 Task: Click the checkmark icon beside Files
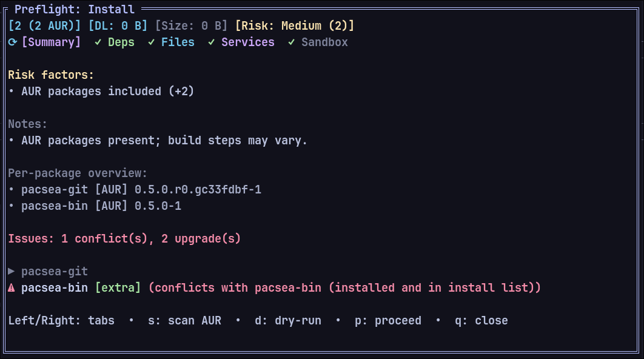pyautogui.click(x=151, y=42)
